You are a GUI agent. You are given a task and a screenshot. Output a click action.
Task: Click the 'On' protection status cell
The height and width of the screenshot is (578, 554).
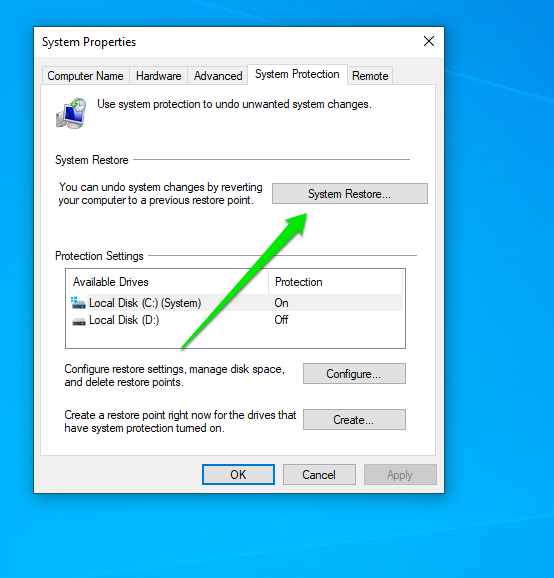(281, 303)
